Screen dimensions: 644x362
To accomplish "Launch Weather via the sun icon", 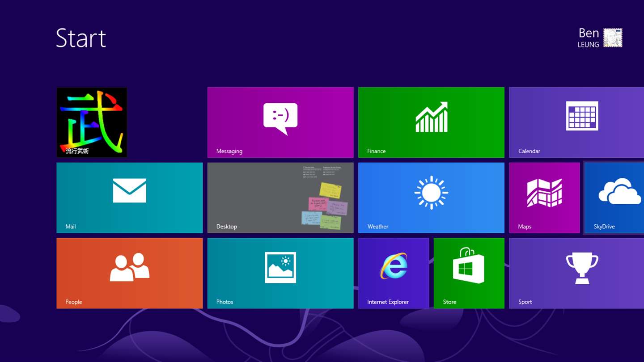I will [x=432, y=193].
